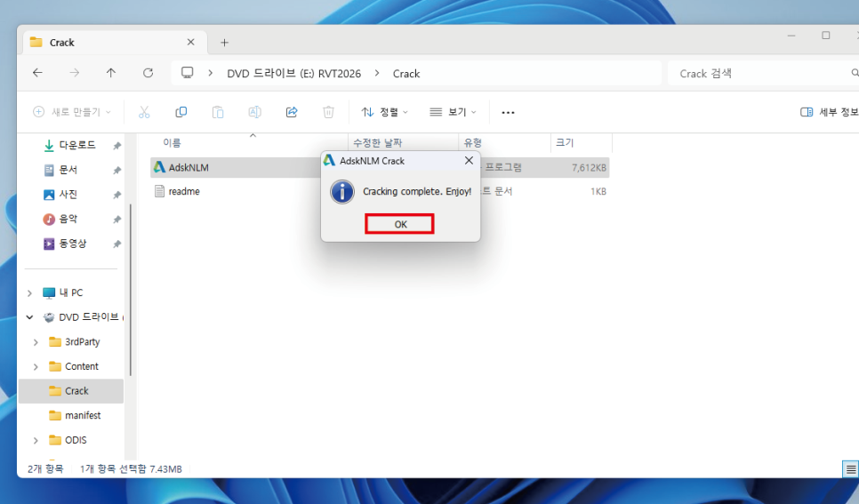Image resolution: width=859 pixels, height=504 pixels.
Task: Close the Crack tab
Action: tap(190, 42)
